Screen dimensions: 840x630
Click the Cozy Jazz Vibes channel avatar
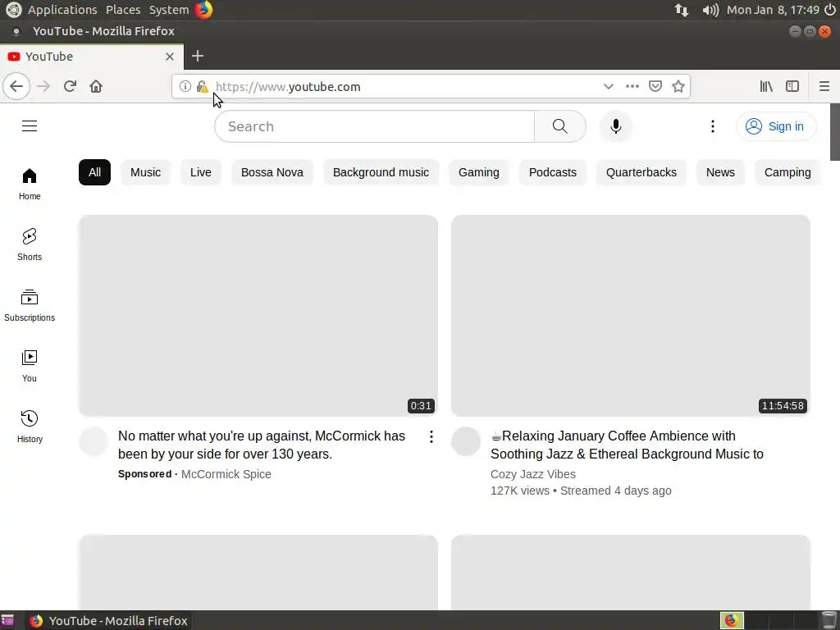tap(466, 441)
